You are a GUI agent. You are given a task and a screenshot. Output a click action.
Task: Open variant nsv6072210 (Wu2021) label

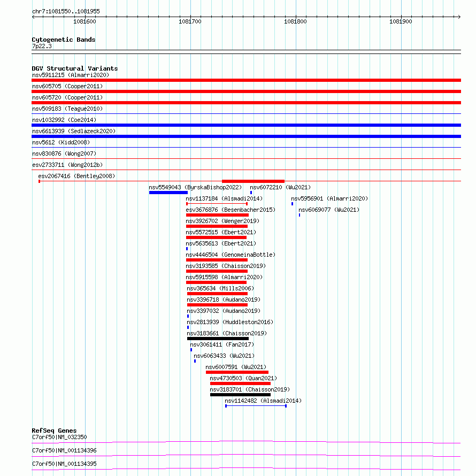(x=280, y=187)
